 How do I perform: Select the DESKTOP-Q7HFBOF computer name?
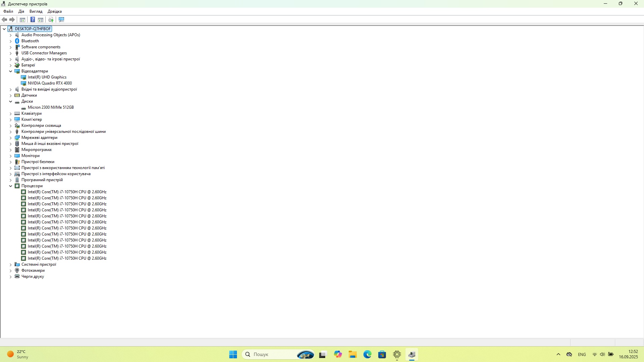point(33,29)
